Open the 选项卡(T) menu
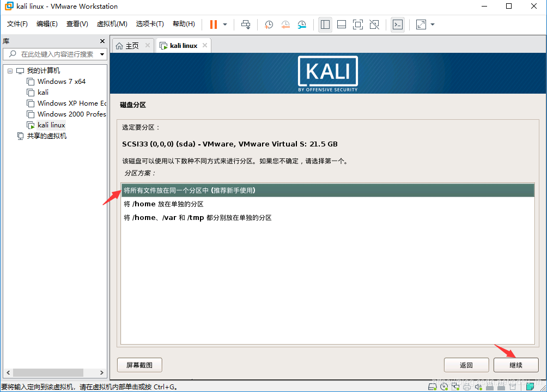The image size is (547, 392). 150,24
